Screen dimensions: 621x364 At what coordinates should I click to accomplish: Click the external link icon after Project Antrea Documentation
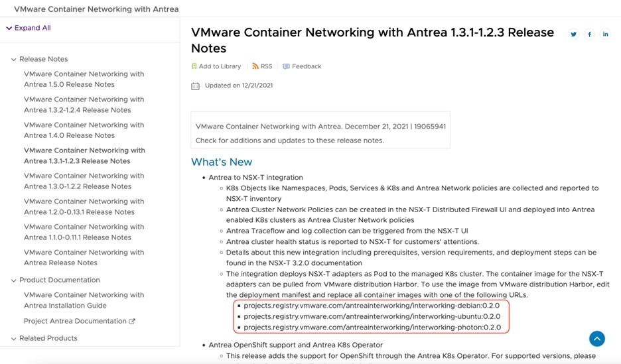(x=132, y=322)
